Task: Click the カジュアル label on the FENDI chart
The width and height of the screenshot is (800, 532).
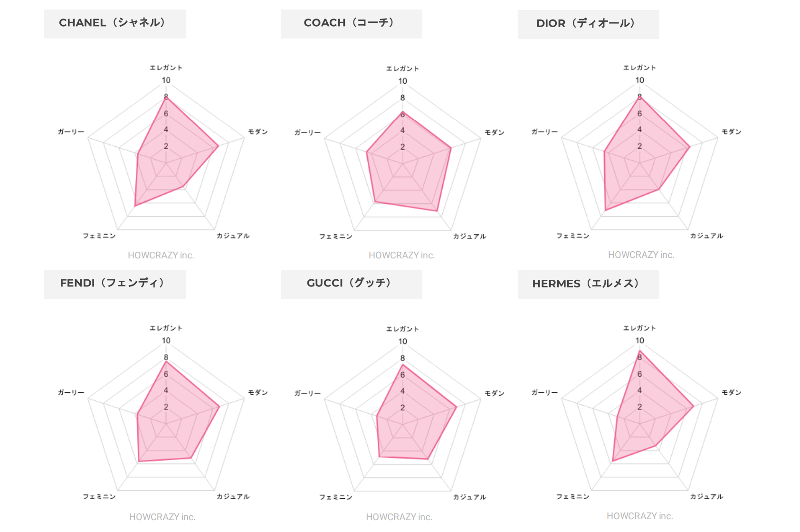Action: point(233,497)
